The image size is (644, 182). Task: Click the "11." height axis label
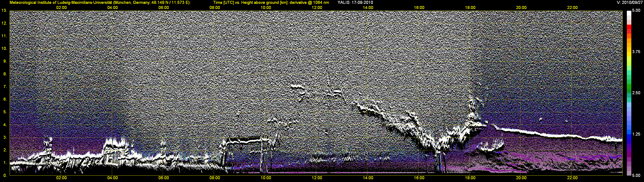(x=4, y=36)
